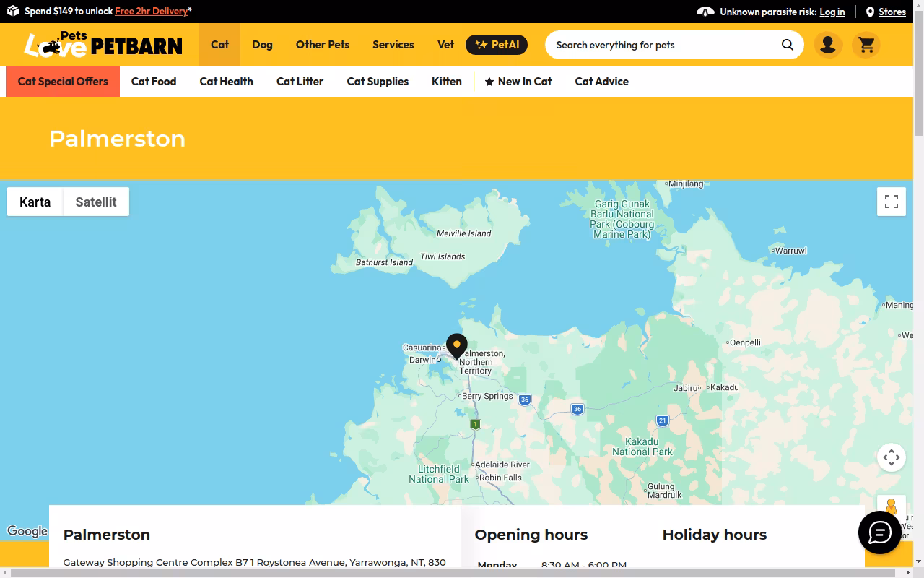Open the live chat bubble

point(879,532)
